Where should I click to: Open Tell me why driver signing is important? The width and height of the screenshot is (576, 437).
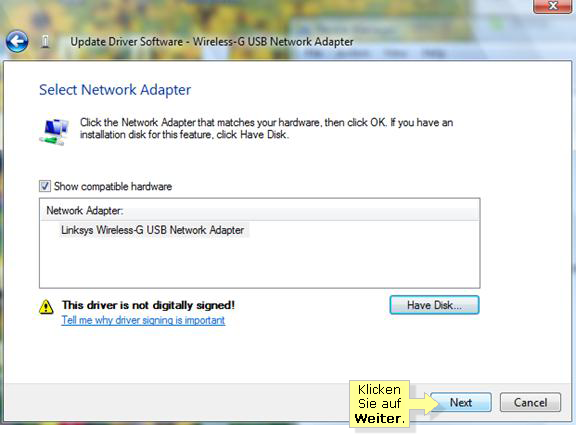143,320
